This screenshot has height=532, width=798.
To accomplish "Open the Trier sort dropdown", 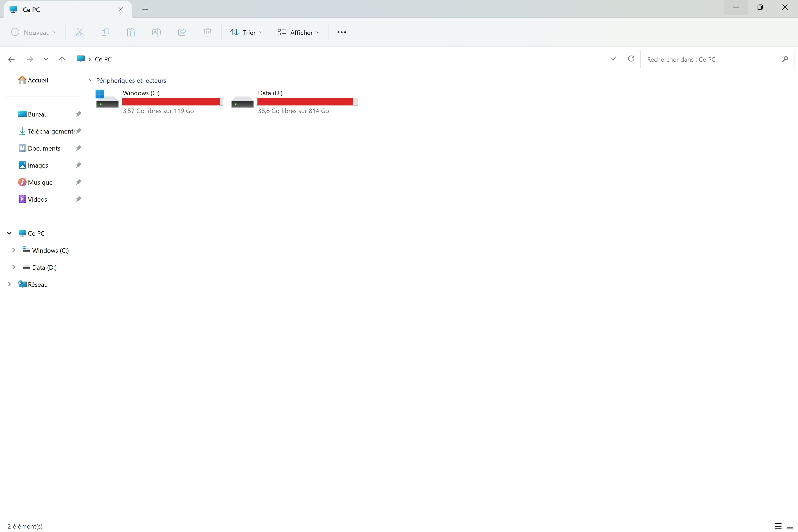I will click(246, 32).
